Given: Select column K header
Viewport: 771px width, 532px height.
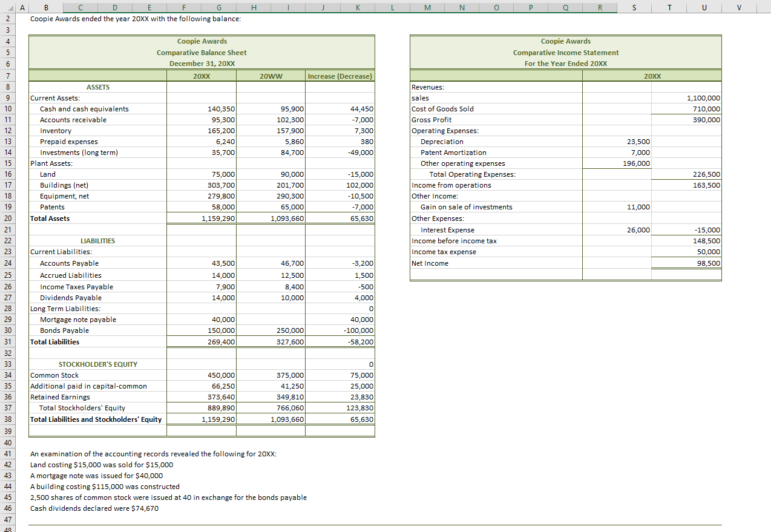Looking at the screenshot, I should tap(358, 7).
